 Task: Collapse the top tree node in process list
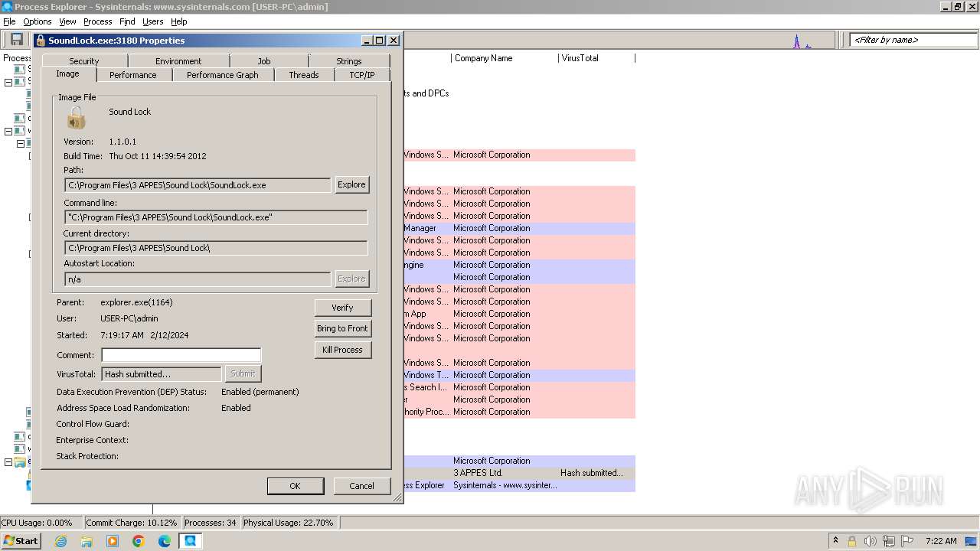(x=8, y=82)
